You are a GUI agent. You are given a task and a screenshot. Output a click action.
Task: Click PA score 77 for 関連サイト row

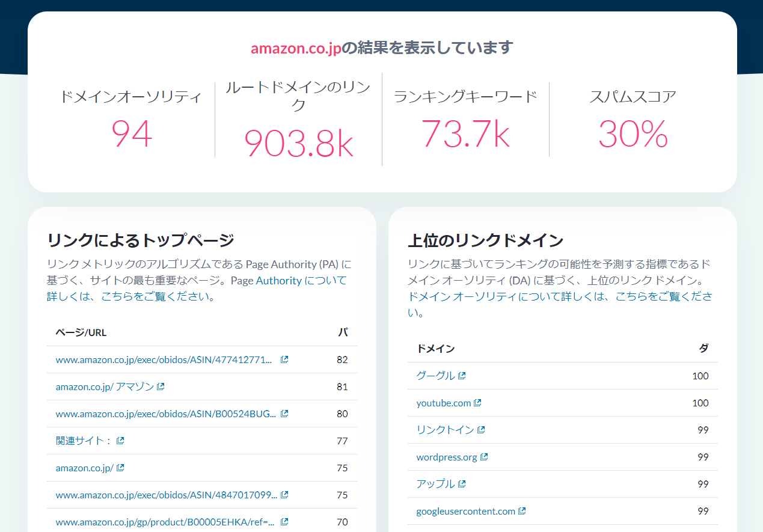point(342,441)
